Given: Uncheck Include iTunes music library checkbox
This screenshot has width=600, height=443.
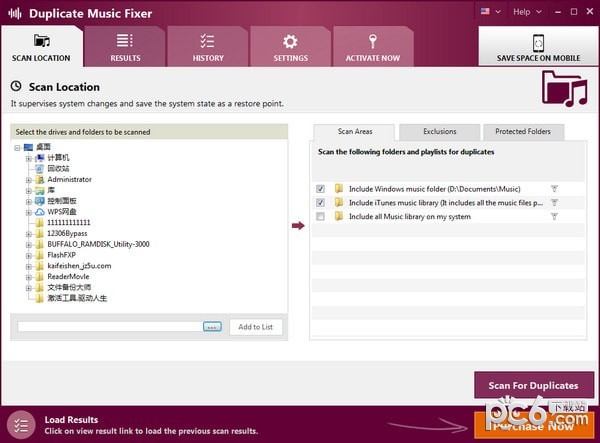Looking at the screenshot, I should point(320,202).
